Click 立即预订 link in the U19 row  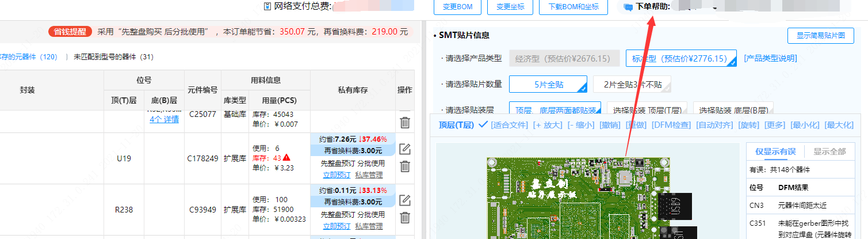tap(335, 174)
